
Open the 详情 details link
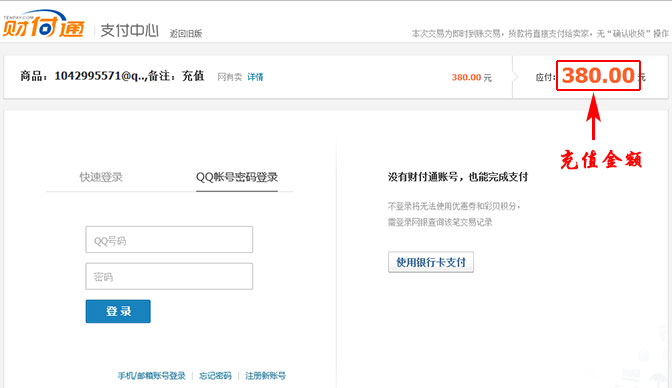click(255, 77)
